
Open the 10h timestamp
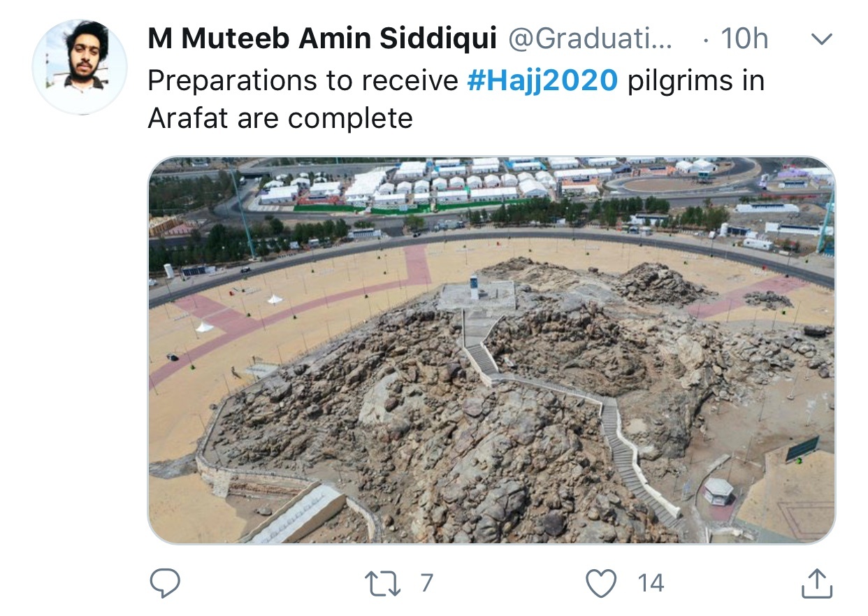pos(744,40)
